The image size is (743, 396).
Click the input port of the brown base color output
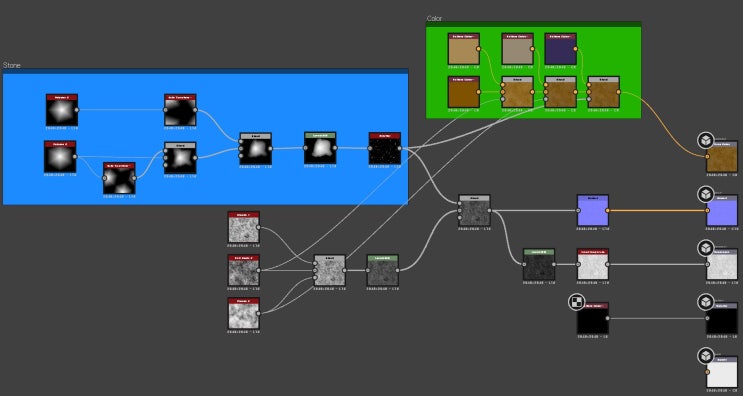[707, 156]
